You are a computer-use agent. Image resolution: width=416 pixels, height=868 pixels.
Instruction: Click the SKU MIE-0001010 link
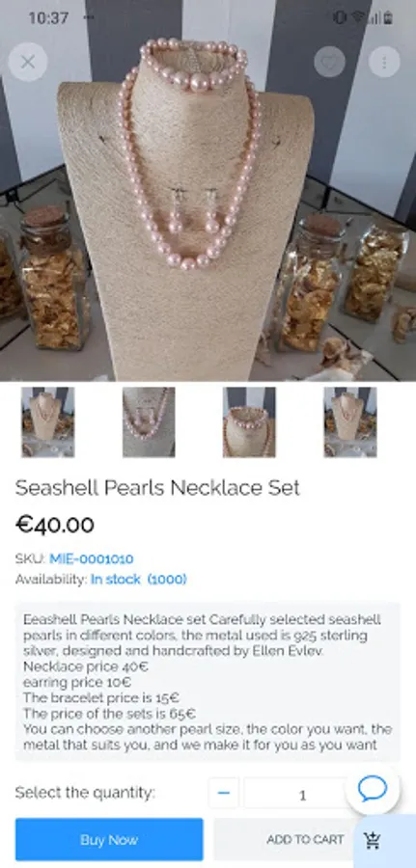[x=92, y=558]
